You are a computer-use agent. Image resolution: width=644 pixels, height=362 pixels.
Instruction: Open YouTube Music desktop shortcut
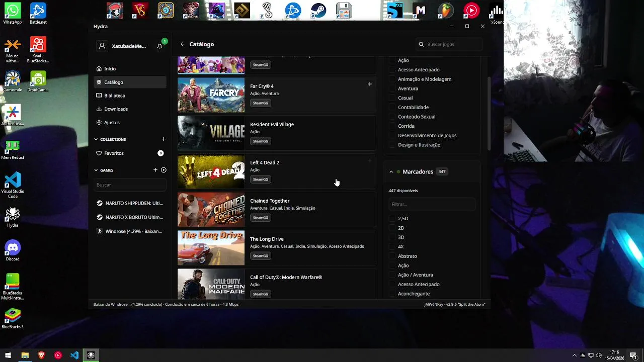point(471,10)
